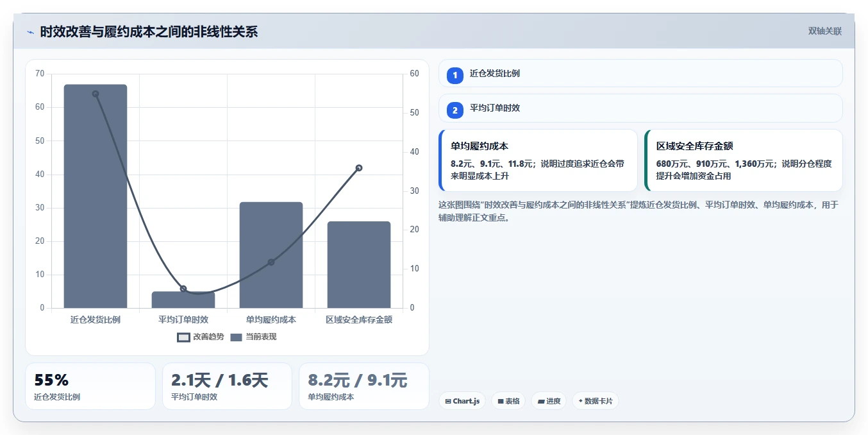Click the 当前表现 legend color box
This screenshot has height=435, width=868.
[x=236, y=337]
